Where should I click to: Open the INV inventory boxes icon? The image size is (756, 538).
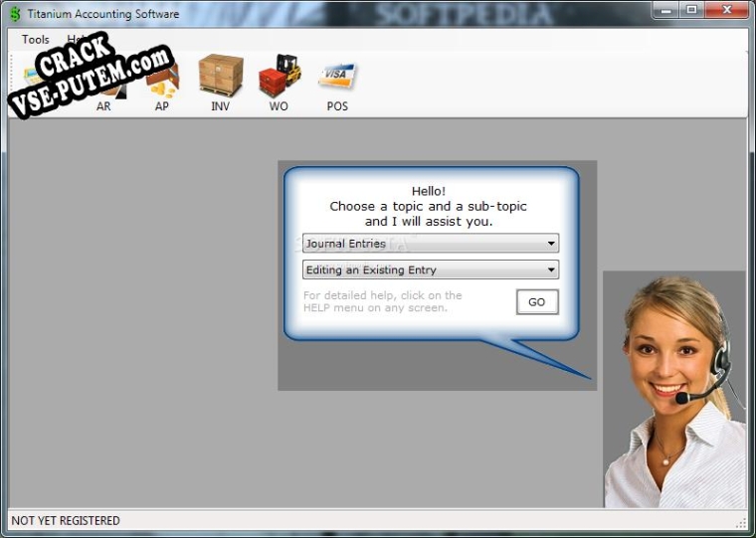[221, 83]
